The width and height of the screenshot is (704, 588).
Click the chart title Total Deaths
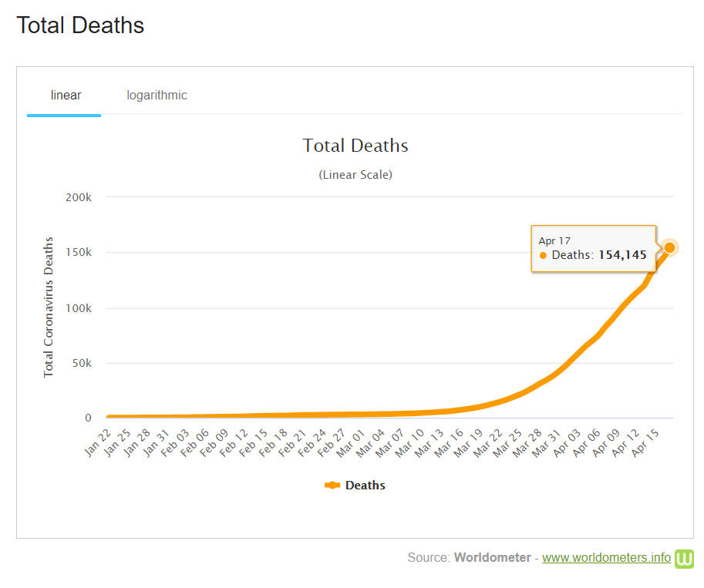point(355,146)
